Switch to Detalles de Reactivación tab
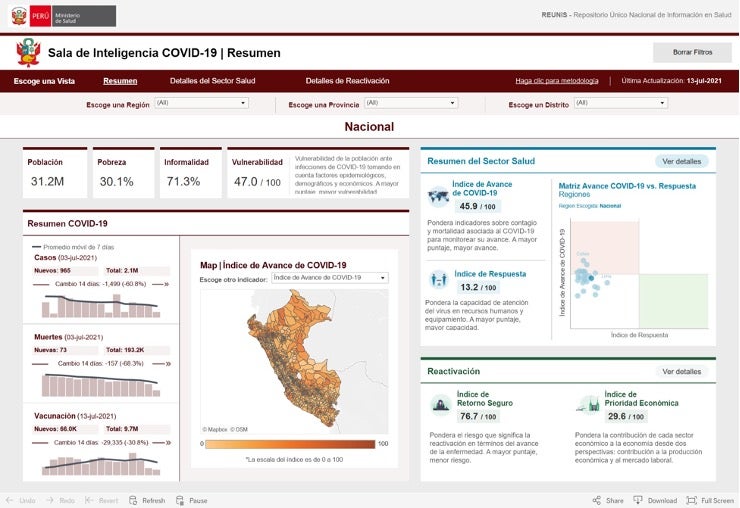740x508 pixels. coord(347,81)
